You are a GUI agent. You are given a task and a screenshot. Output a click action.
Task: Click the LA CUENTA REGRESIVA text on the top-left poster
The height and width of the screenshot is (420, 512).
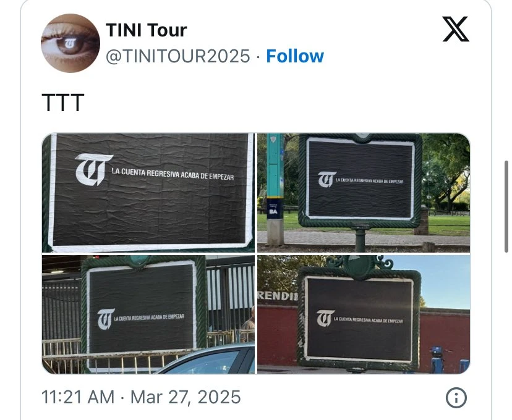point(173,174)
